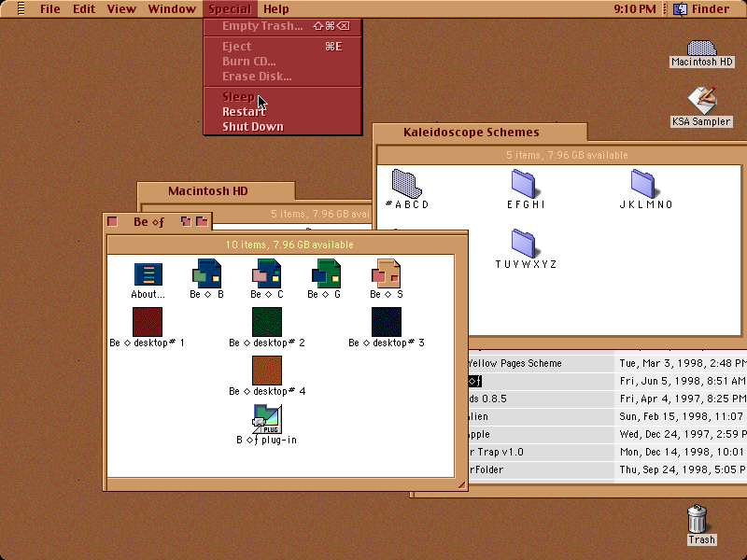747x560 pixels.
Task: Click the 10 items status text
Action: pyautogui.click(x=289, y=245)
